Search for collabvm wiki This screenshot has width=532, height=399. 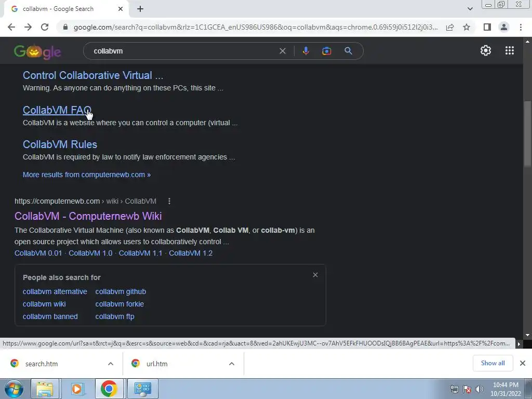[44, 304]
